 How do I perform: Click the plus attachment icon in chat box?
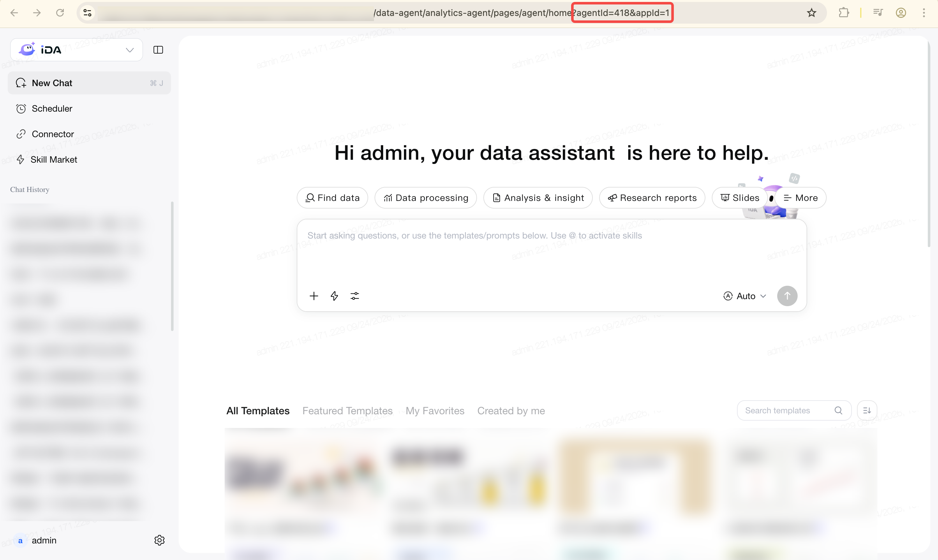click(314, 296)
